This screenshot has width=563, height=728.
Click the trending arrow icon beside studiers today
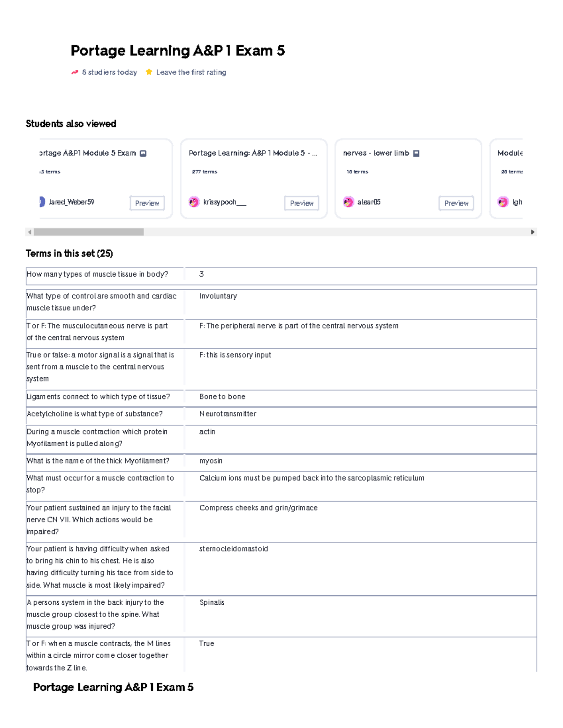tap(75, 72)
